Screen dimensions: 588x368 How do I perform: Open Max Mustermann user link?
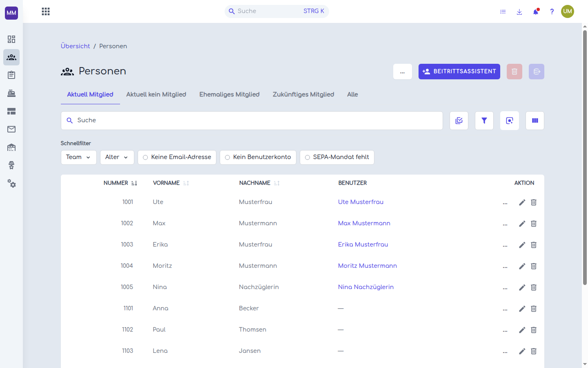[364, 223]
